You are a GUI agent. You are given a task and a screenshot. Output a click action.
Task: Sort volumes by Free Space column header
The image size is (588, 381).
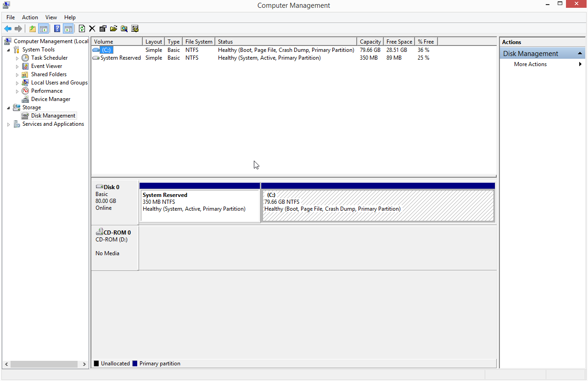(399, 42)
